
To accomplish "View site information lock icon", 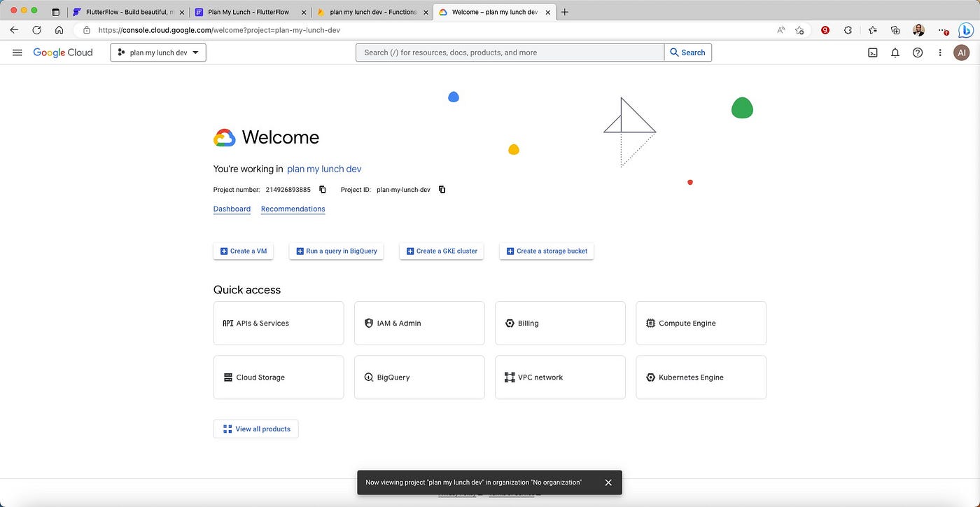I will pos(87,30).
